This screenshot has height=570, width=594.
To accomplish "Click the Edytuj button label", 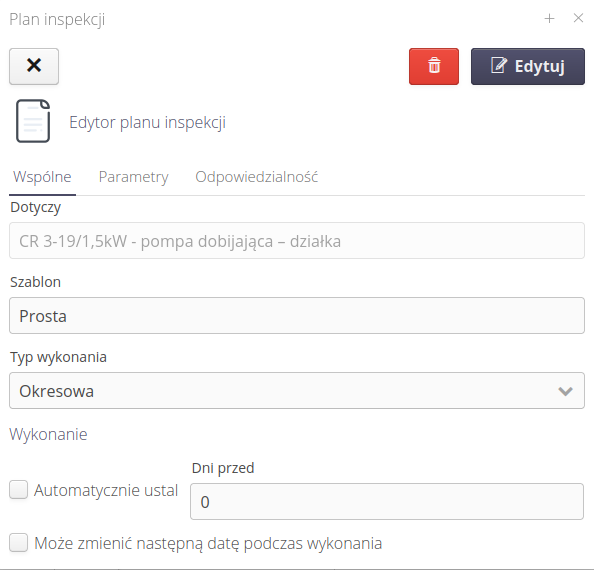I will (x=539, y=66).
